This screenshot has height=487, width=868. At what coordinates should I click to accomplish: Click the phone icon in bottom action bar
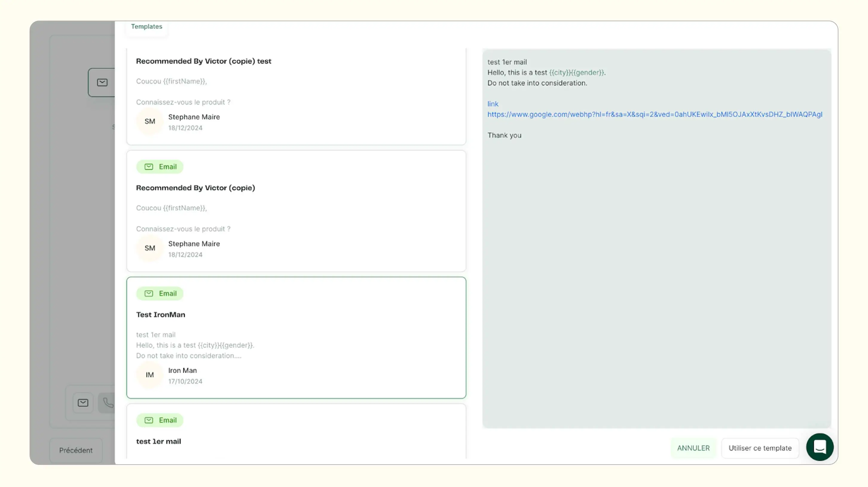(108, 403)
